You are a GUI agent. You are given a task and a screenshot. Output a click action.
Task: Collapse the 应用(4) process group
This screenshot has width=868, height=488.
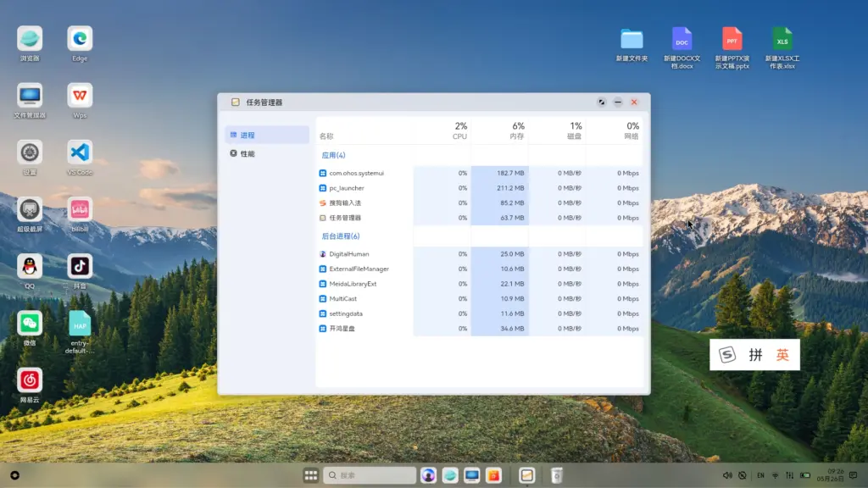pos(333,155)
